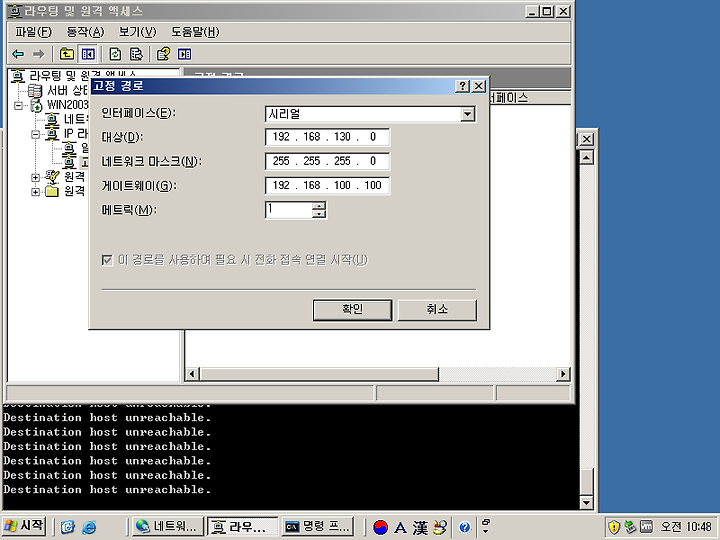Image resolution: width=720 pixels, height=540 pixels.
Task: Click the rightmost pane toggle toolbar icon
Action: pyautogui.click(x=184, y=54)
